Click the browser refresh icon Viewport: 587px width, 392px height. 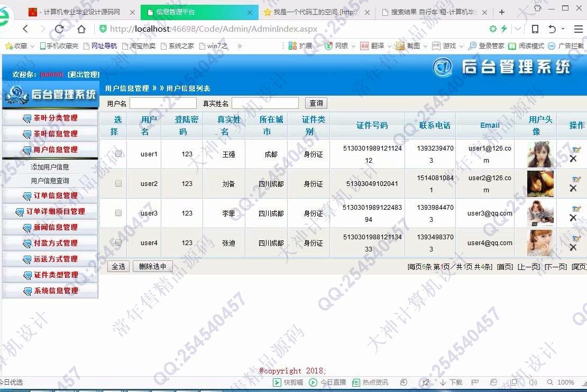tap(59, 29)
